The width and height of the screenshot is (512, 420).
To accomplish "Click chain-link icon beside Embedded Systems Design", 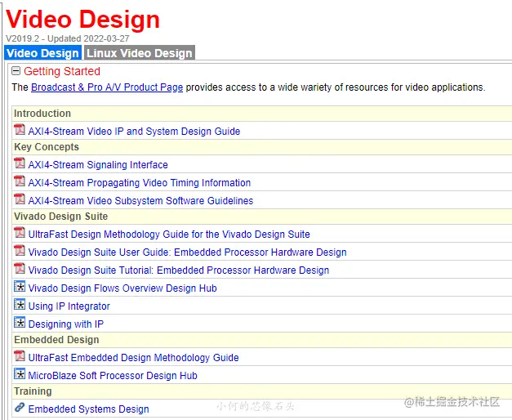I will pos(20,408).
